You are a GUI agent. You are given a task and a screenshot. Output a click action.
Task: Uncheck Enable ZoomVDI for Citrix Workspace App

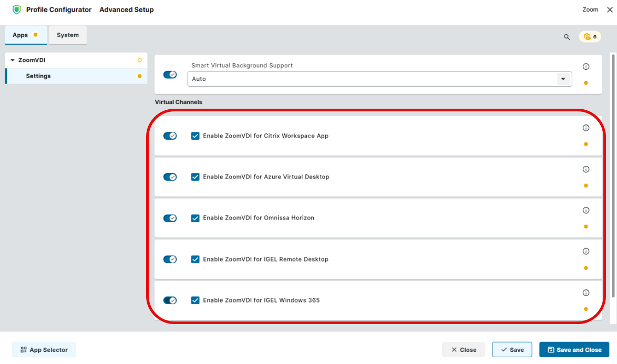point(196,136)
